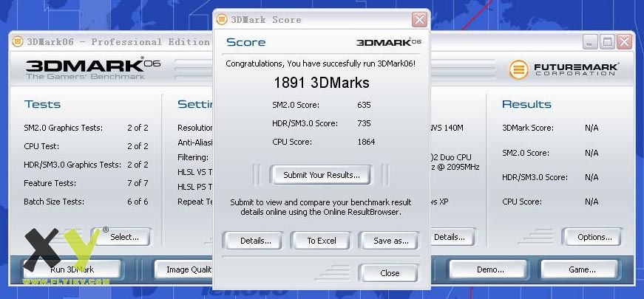Click CPU Test label under Tests

(x=41, y=146)
